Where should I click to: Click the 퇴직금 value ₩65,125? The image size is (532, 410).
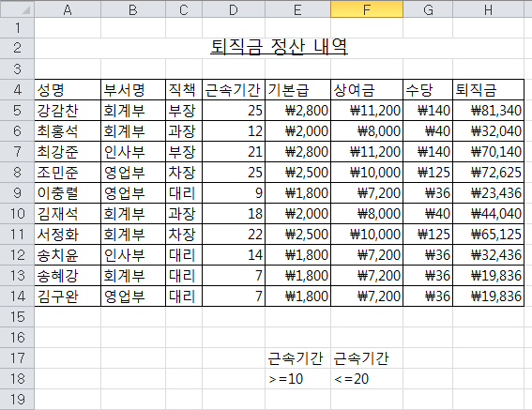(x=488, y=235)
